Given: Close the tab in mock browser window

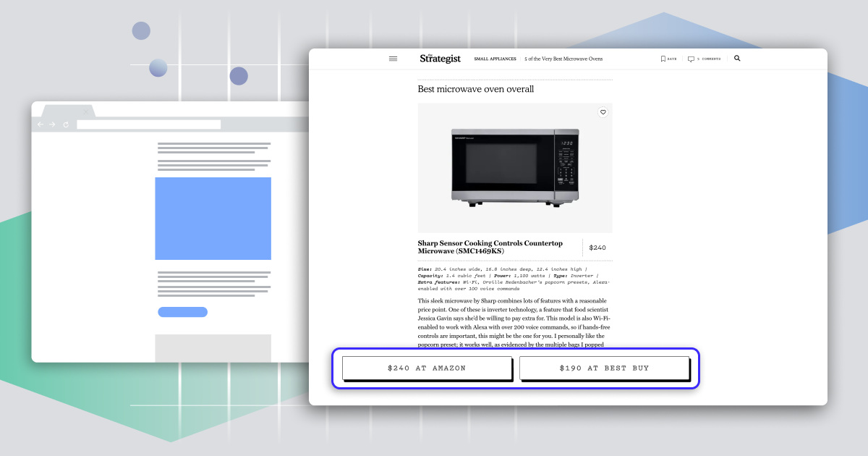Looking at the screenshot, I should (x=86, y=111).
